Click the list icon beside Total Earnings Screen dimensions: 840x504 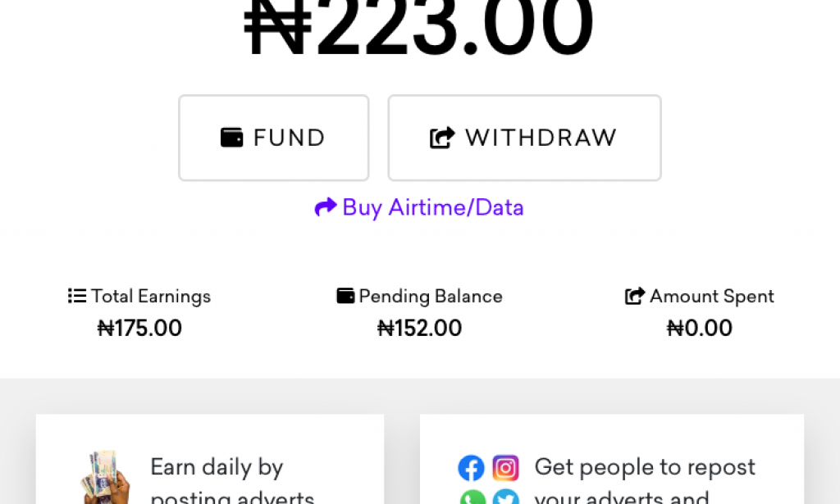[77, 296]
